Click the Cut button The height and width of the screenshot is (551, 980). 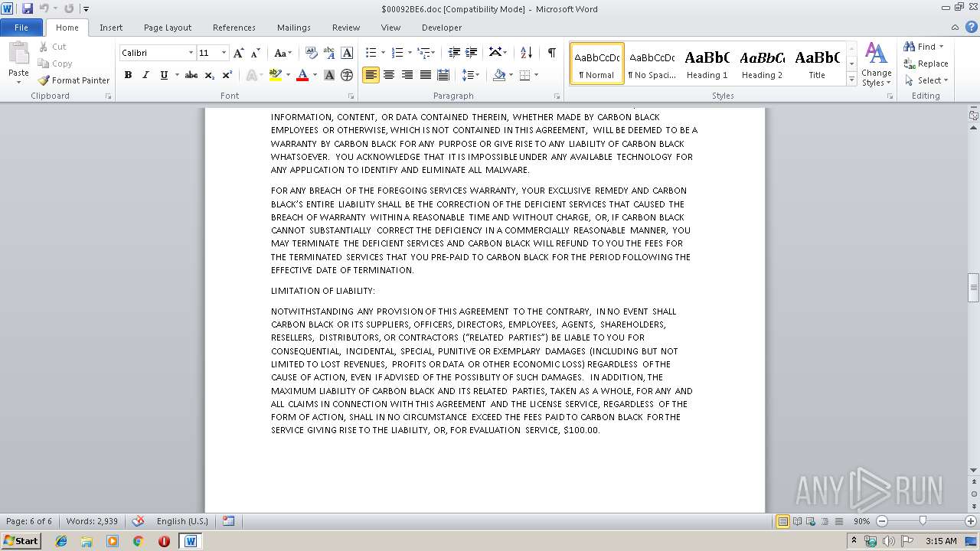click(x=52, y=47)
